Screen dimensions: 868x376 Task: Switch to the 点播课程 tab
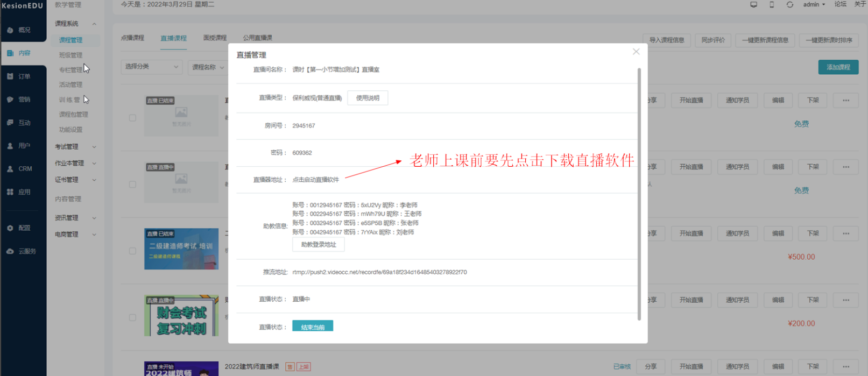click(x=132, y=38)
